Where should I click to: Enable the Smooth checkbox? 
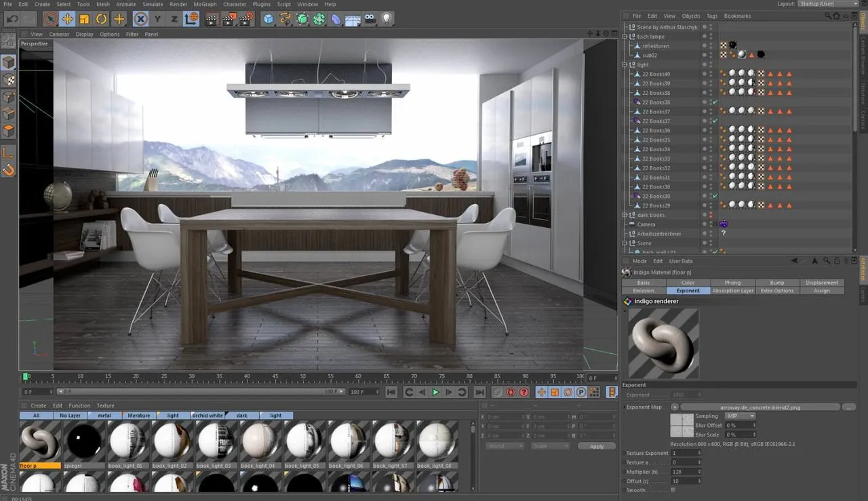[x=673, y=490]
